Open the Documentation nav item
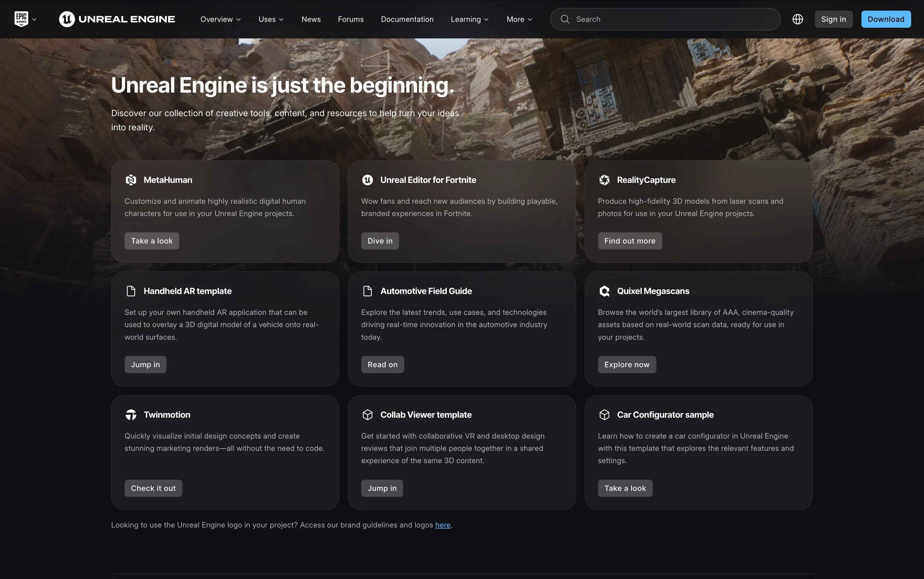The height and width of the screenshot is (579, 924). tap(407, 19)
